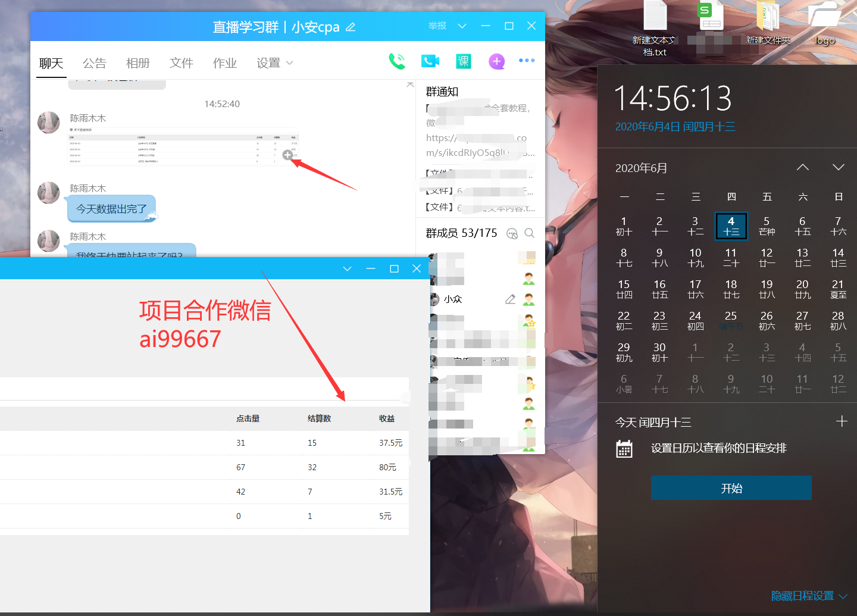Click the 37.5元 earnings cell
This screenshot has height=616, width=857.
coord(390,443)
